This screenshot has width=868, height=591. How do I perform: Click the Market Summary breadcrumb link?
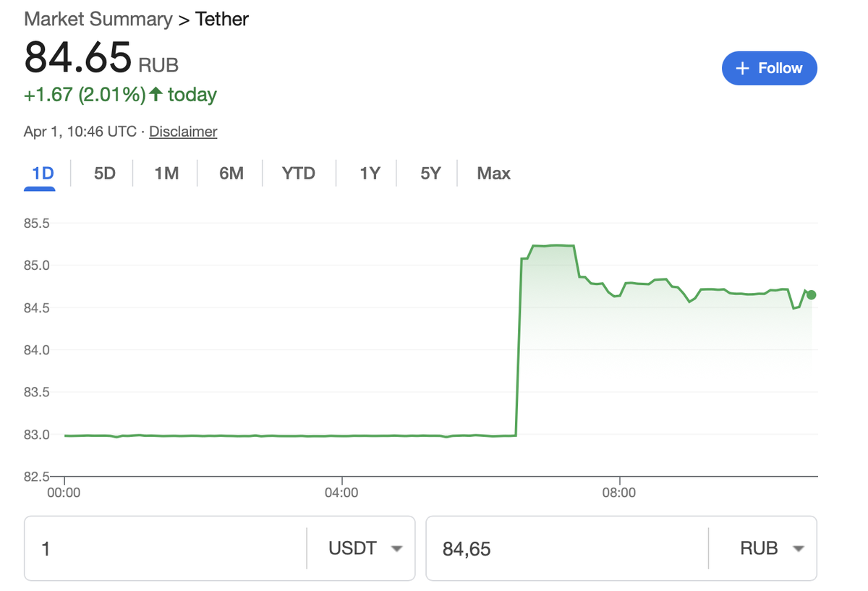[98, 19]
